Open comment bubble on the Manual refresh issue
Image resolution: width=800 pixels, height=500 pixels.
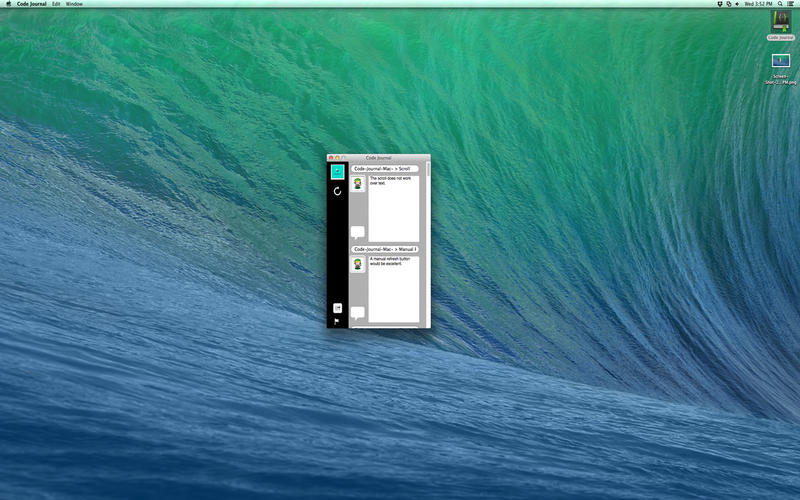tap(358, 313)
